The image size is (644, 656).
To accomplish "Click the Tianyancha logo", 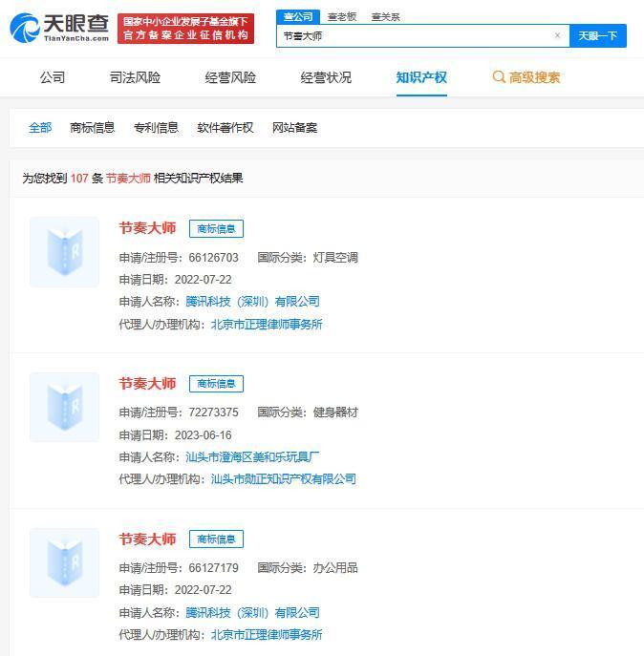I will [x=59, y=28].
